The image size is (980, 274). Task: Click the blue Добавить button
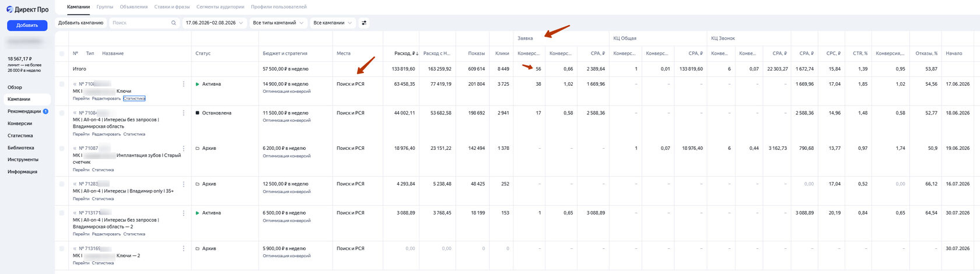[x=27, y=25]
